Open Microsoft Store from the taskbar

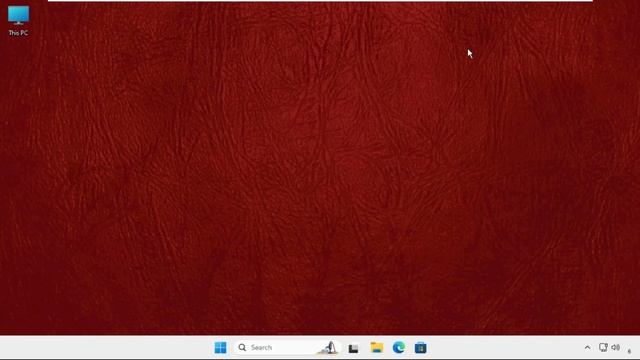click(421, 348)
